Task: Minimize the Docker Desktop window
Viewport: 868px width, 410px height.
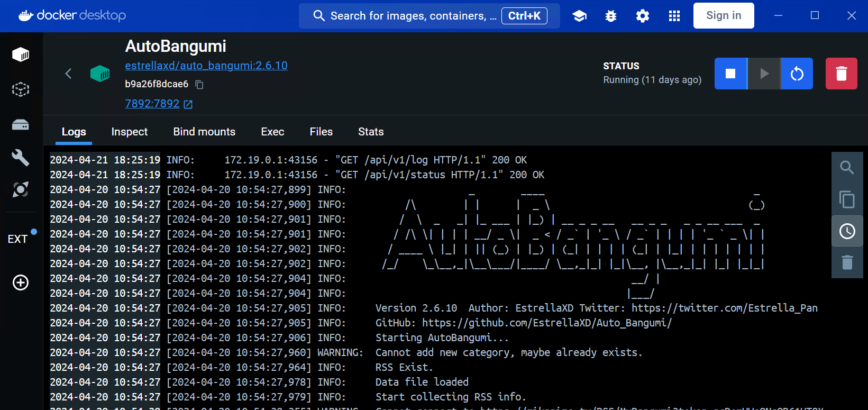Action: [x=778, y=15]
